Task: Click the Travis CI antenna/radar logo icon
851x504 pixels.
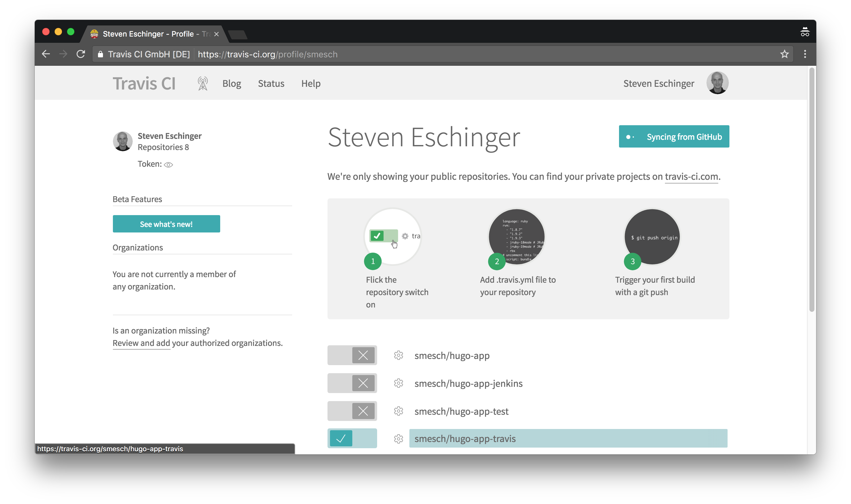Action: tap(203, 83)
